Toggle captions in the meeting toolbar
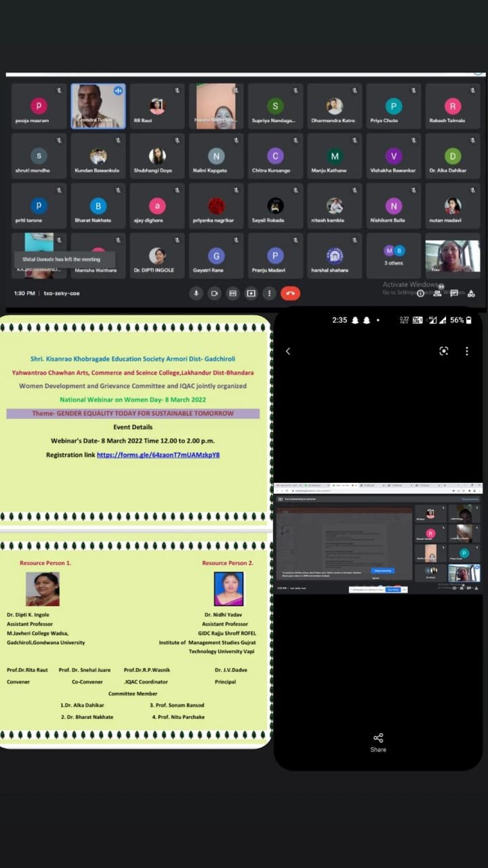Screen dimensions: 488x868 point(232,293)
